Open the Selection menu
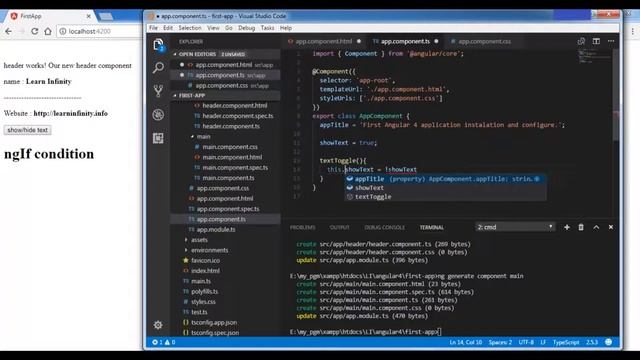 [x=190, y=28]
